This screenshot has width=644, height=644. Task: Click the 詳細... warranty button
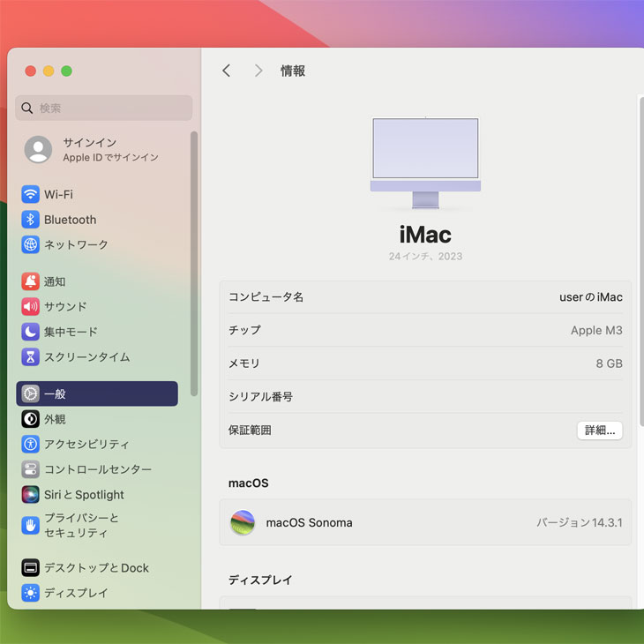pyautogui.click(x=600, y=431)
